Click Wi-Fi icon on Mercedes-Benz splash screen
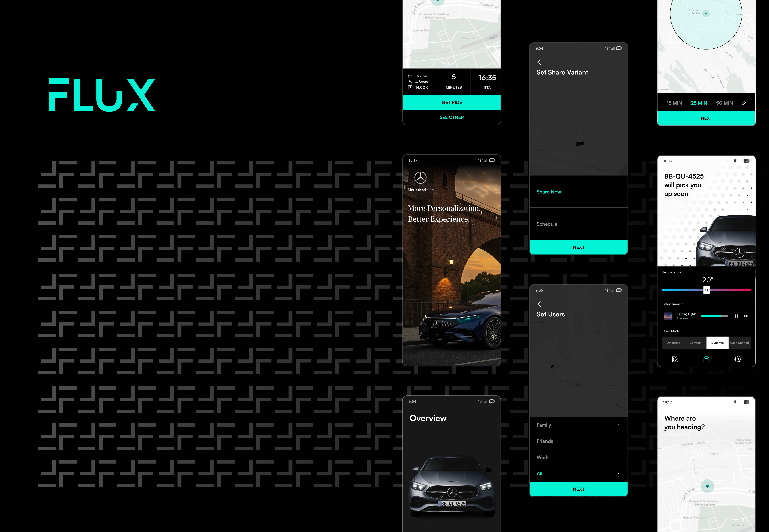 tap(480, 160)
